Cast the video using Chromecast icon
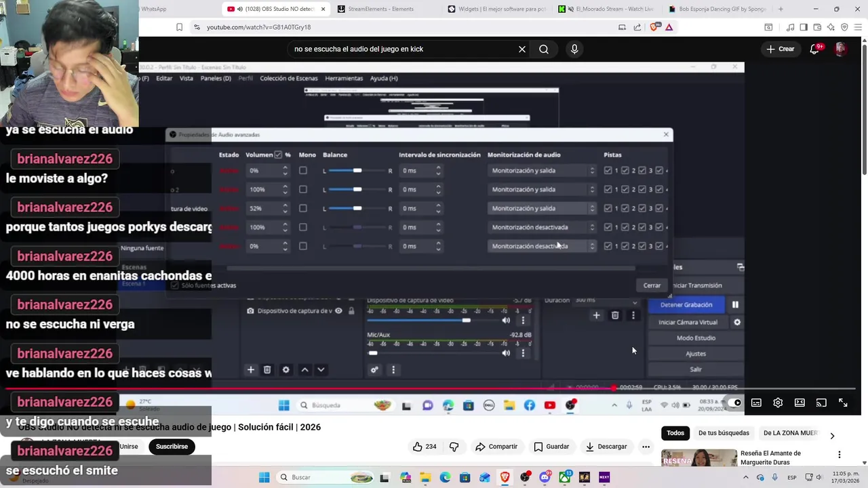The width and height of the screenshot is (868, 488). point(821,403)
